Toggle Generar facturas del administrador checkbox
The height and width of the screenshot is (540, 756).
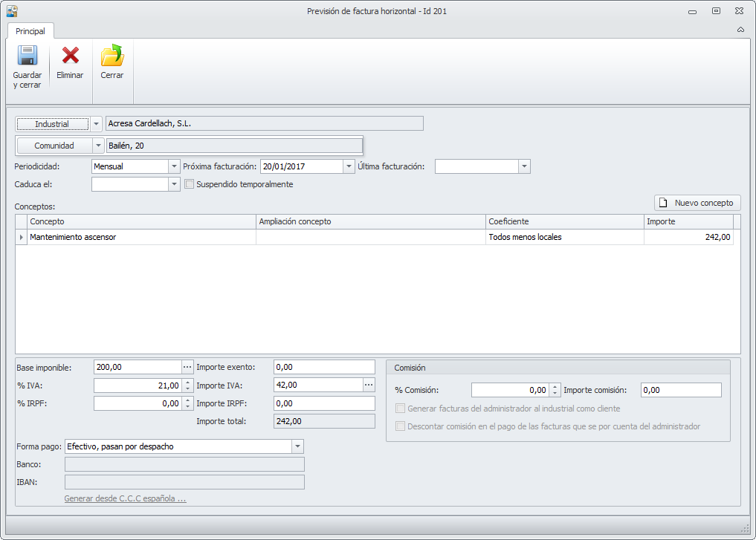(x=401, y=409)
